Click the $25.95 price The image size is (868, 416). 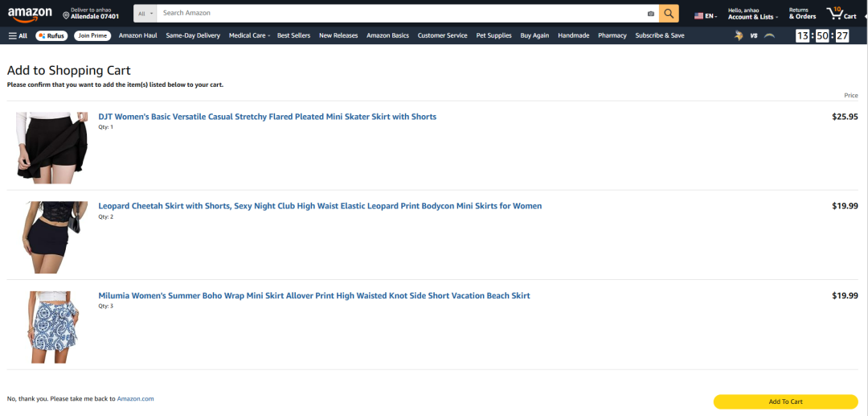coord(845,117)
